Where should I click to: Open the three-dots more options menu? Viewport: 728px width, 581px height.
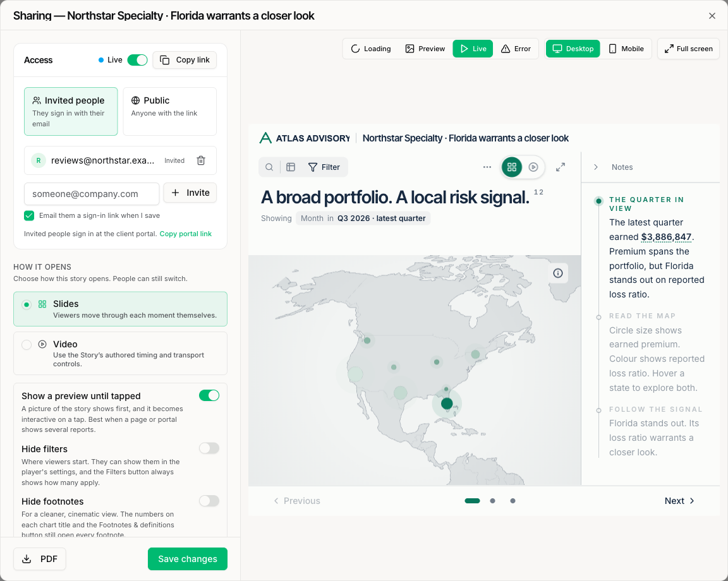(487, 167)
